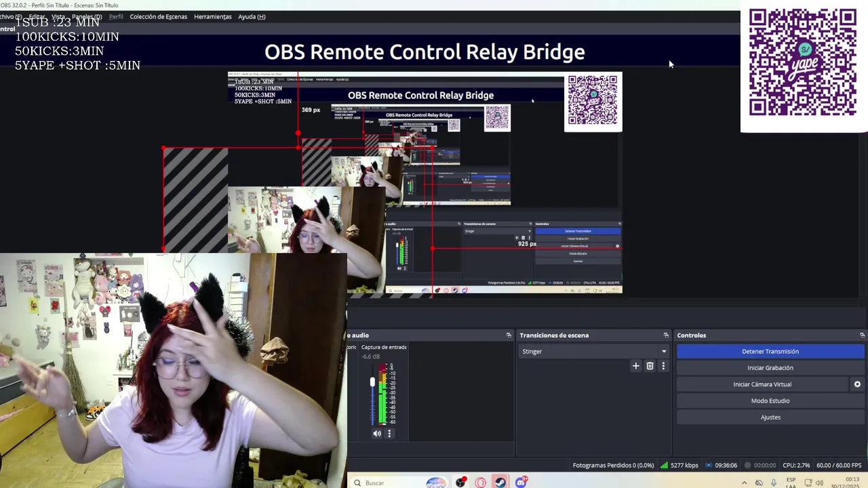Click the recording status dot beside 00:00:00

tap(748, 466)
